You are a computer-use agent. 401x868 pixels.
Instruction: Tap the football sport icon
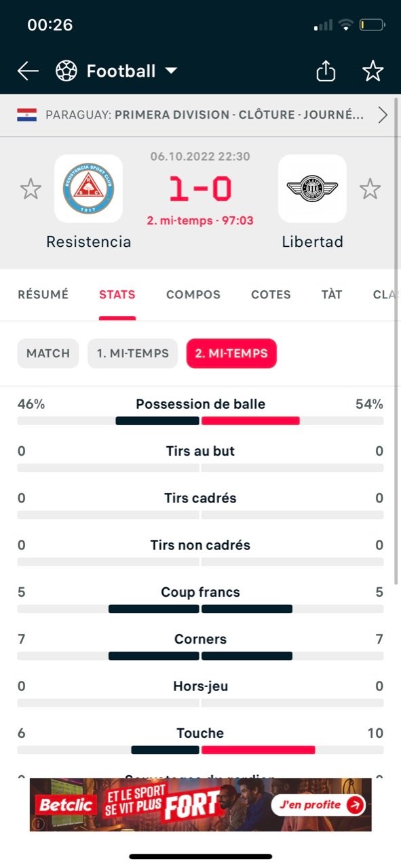click(x=66, y=71)
